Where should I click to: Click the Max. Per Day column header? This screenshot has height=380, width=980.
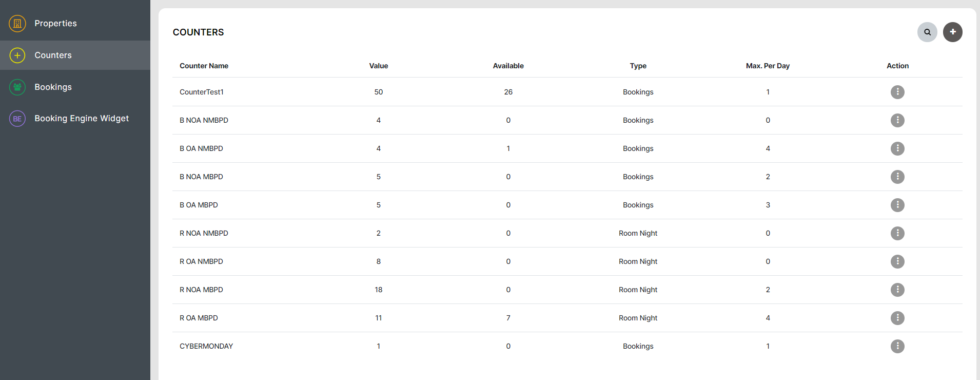pyautogui.click(x=768, y=66)
